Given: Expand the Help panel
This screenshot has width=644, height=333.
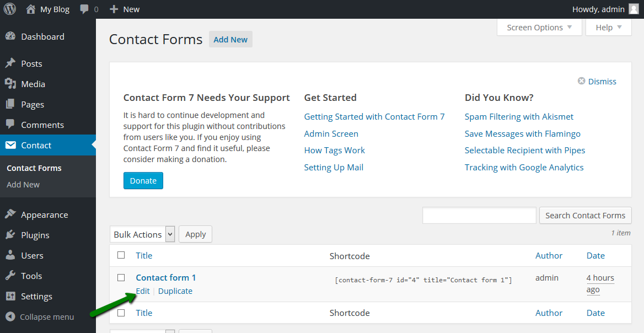Looking at the screenshot, I should (609, 28).
